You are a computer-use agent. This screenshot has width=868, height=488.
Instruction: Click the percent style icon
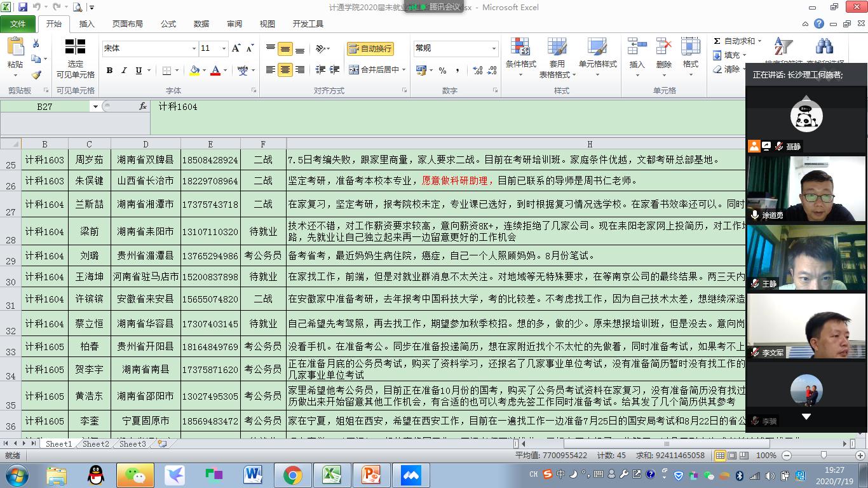(x=442, y=71)
